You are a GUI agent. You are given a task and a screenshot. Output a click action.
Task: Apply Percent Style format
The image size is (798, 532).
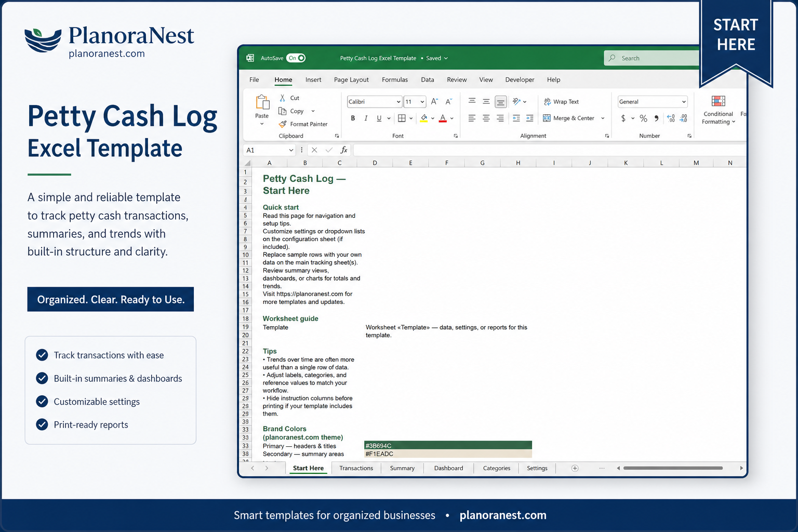tap(644, 118)
